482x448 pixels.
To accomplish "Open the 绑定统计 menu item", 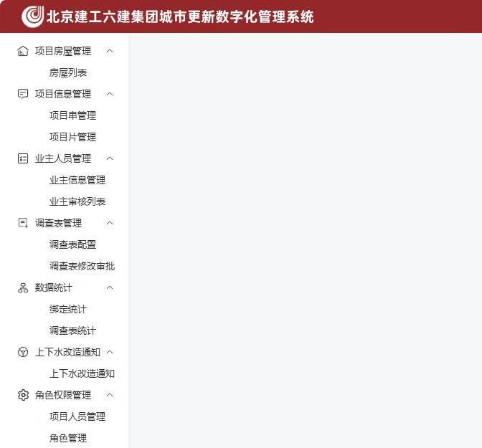I will (68, 309).
